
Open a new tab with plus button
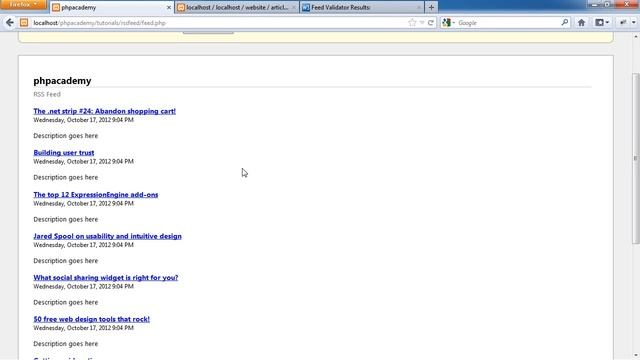click(x=431, y=7)
